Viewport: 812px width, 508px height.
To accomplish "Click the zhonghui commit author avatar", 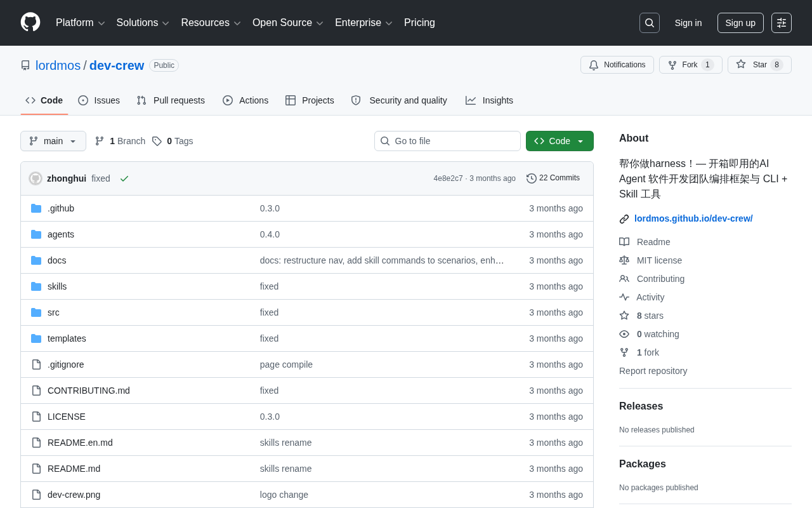I will pyautogui.click(x=36, y=178).
